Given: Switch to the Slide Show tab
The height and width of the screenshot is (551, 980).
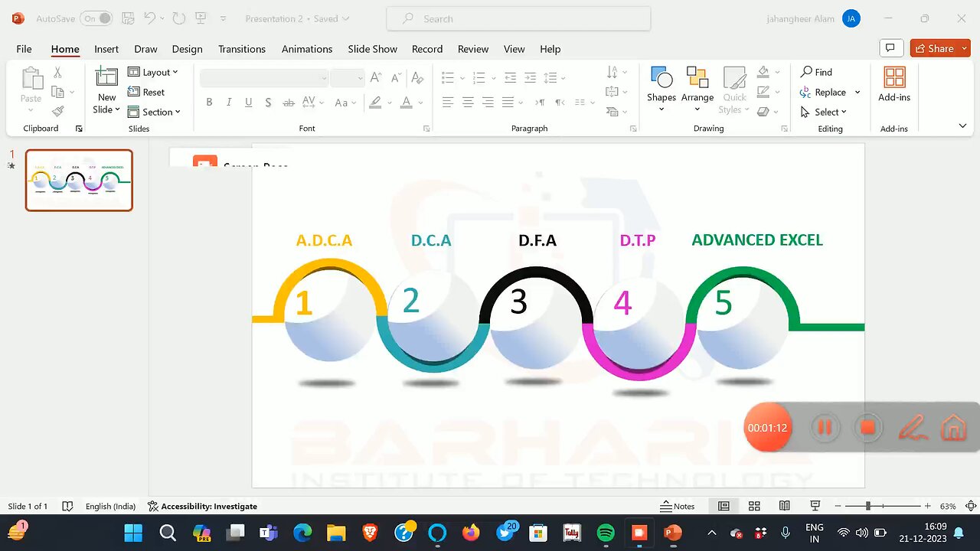Looking at the screenshot, I should [x=372, y=49].
